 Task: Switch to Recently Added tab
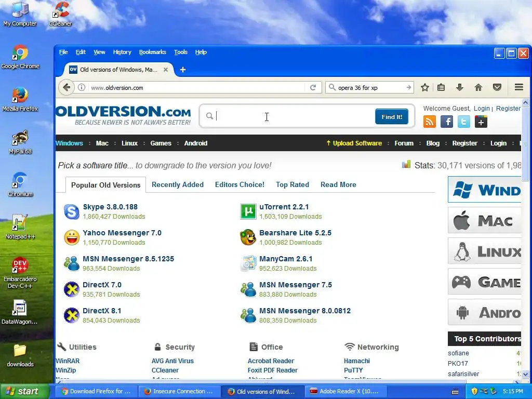click(x=178, y=184)
